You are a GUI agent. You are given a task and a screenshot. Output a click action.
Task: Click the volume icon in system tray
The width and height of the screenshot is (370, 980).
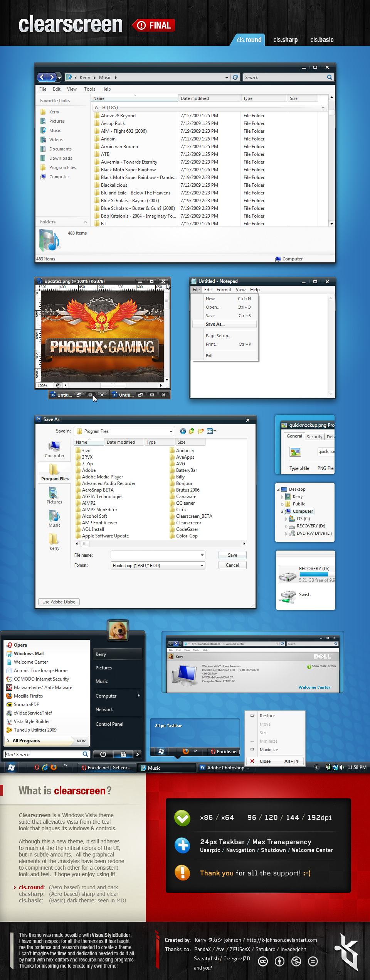341,767
